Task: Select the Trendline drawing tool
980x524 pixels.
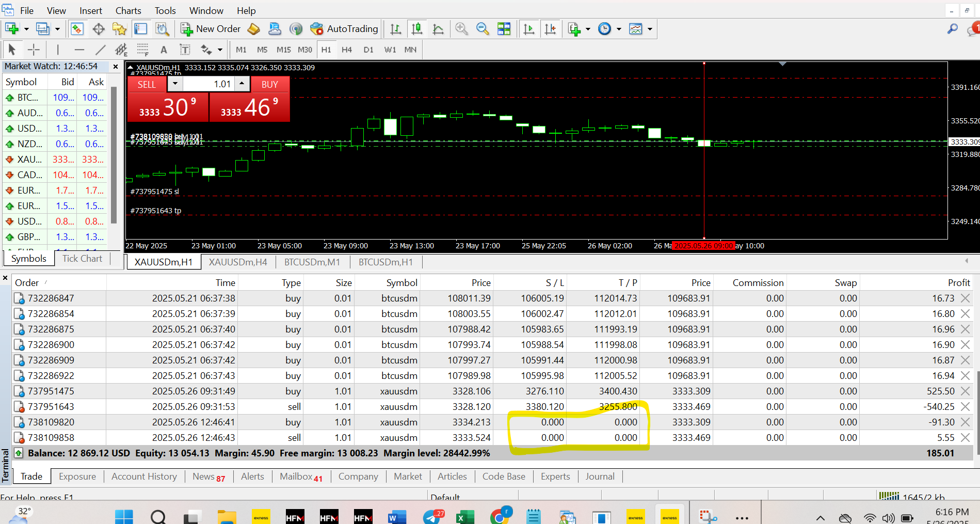Action: 100,50
